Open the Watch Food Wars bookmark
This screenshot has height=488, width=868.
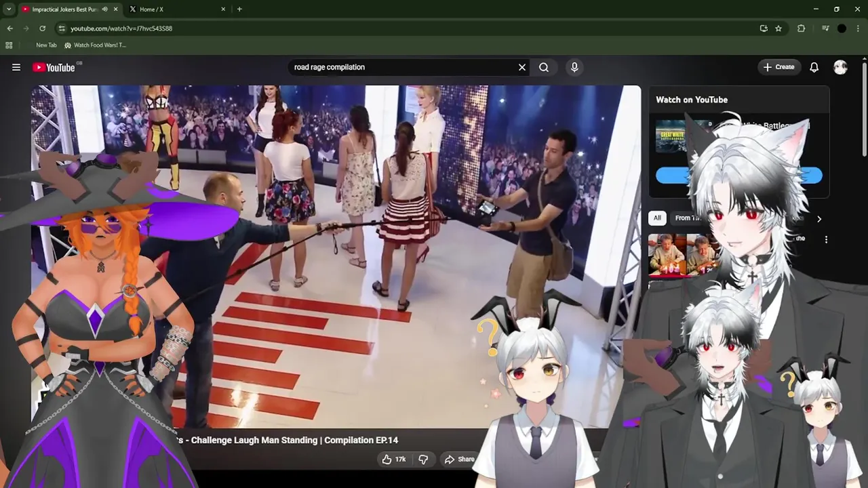coord(96,45)
